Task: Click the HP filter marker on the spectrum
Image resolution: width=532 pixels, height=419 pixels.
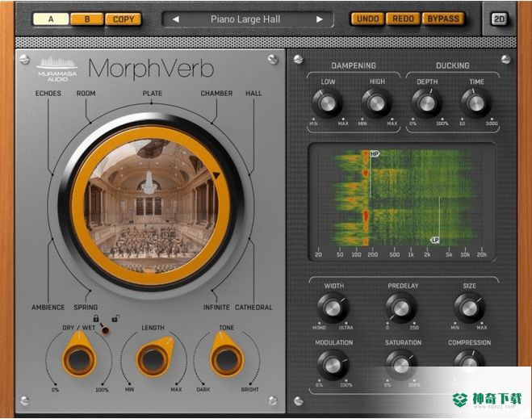Action: (x=375, y=154)
